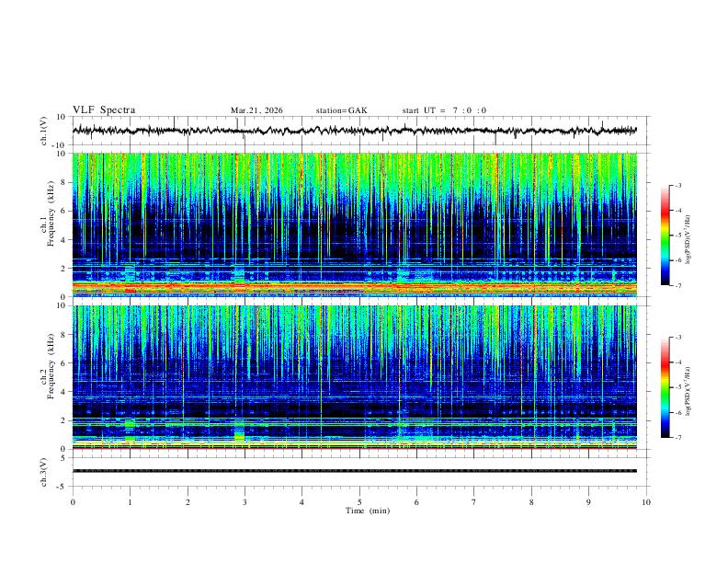Click the ch.3 black signal band
728x563 pixels.
coord(355,471)
